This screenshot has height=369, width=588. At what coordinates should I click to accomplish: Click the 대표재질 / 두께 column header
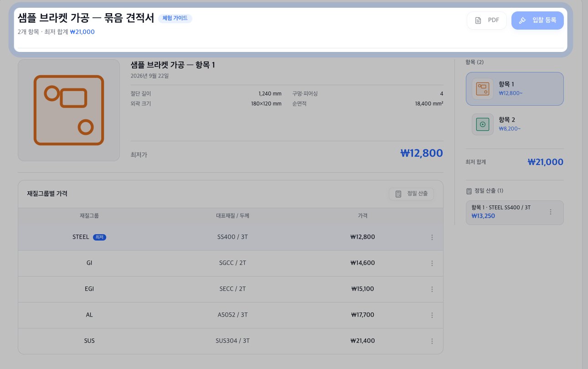(x=232, y=216)
